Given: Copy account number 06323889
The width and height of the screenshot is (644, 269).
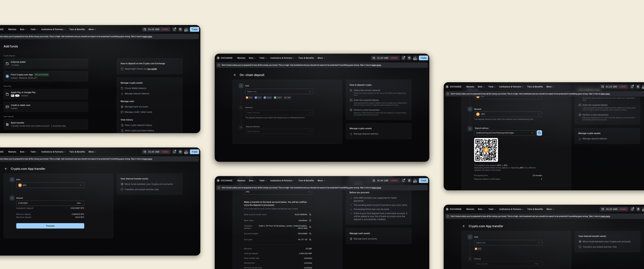Looking at the screenshot, I should (310, 234).
